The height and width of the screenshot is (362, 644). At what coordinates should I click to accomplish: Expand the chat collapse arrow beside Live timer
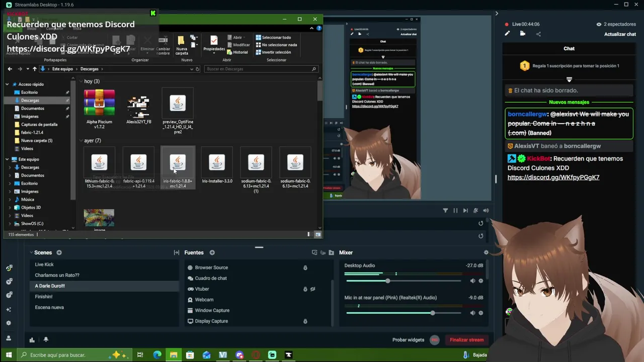[x=497, y=14]
